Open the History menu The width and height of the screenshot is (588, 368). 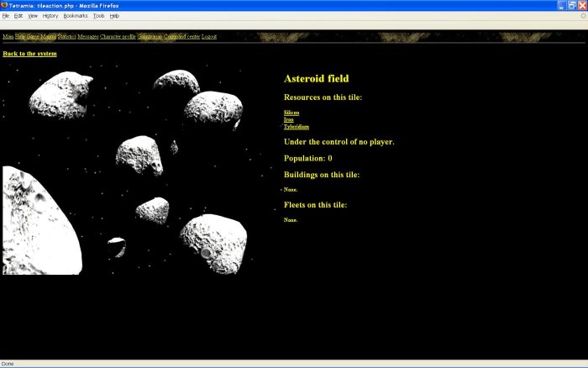click(x=50, y=15)
